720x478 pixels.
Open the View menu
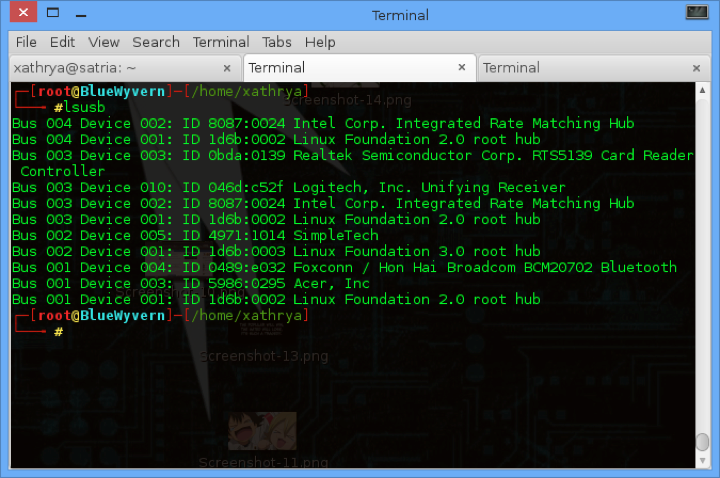click(x=103, y=42)
